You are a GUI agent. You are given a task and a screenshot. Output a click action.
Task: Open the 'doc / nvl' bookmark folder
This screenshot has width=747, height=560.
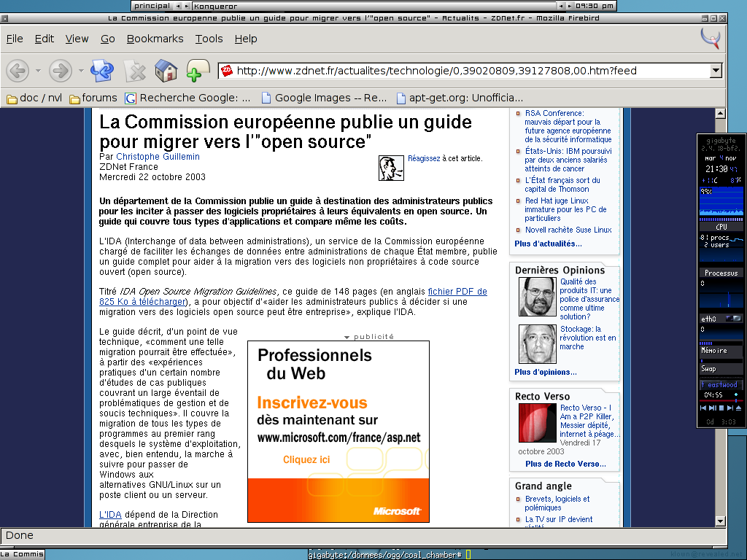(x=34, y=98)
